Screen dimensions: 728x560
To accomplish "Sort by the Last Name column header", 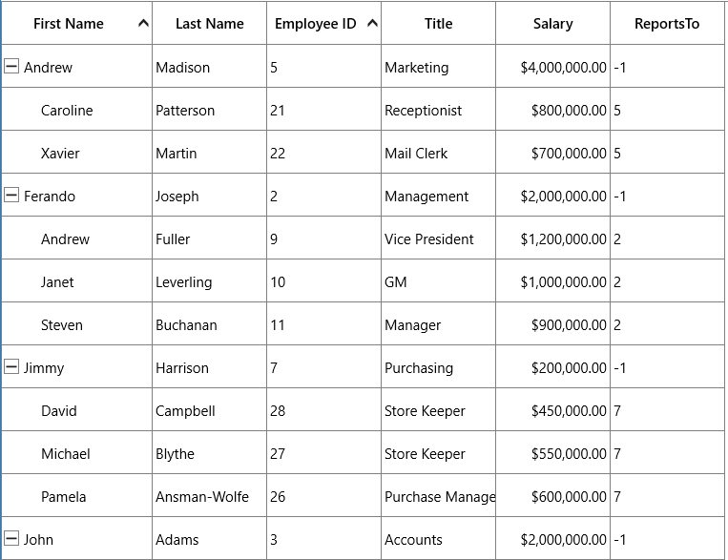I will 209,23.
